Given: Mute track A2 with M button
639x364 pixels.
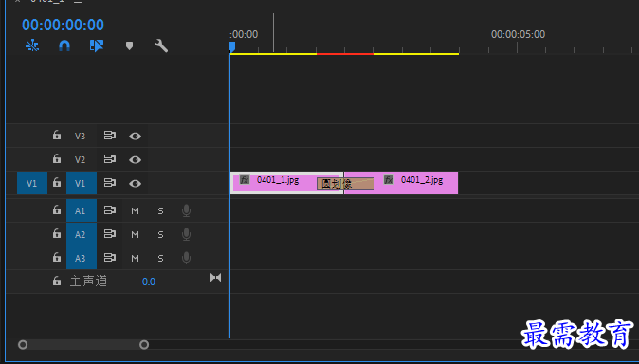Looking at the screenshot, I should [x=135, y=235].
